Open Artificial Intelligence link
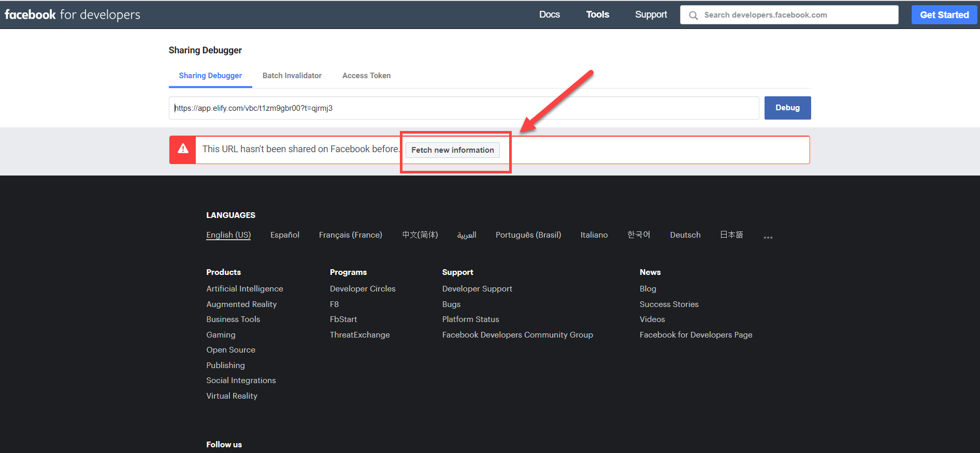Image resolution: width=980 pixels, height=453 pixels. point(244,289)
